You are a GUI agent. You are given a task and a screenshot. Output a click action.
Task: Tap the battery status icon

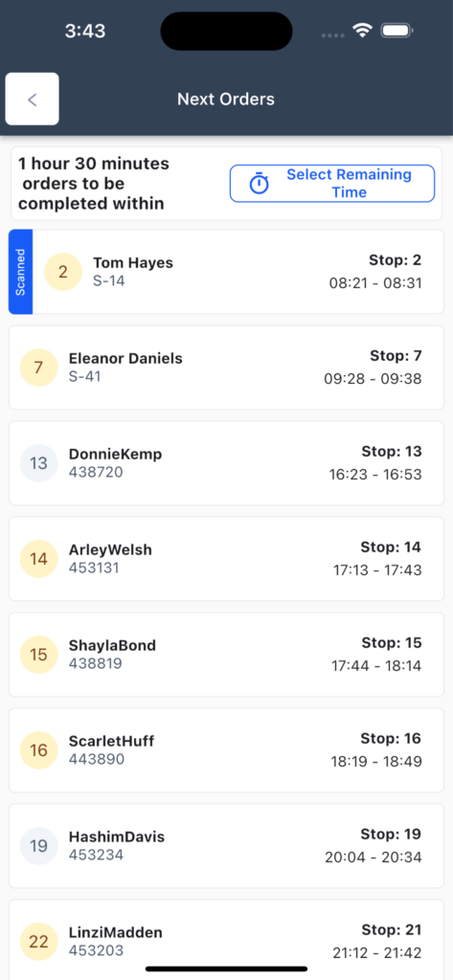click(396, 31)
